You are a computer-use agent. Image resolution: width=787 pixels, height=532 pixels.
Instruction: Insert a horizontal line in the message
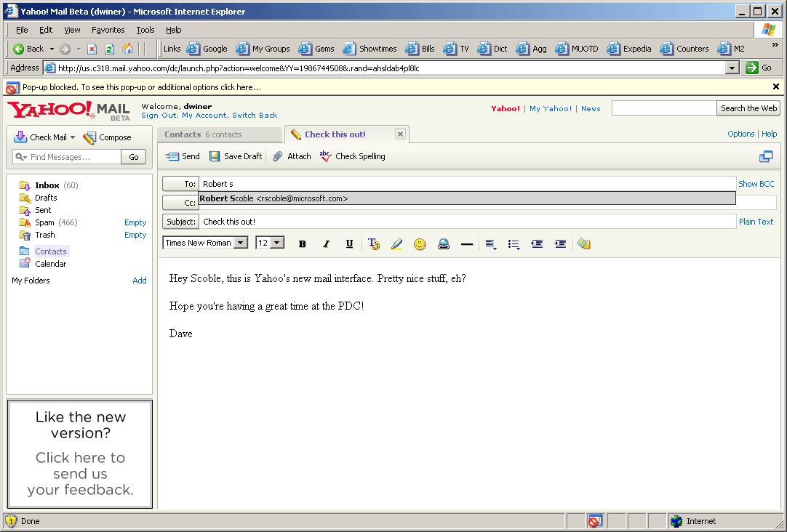[467, 244]
